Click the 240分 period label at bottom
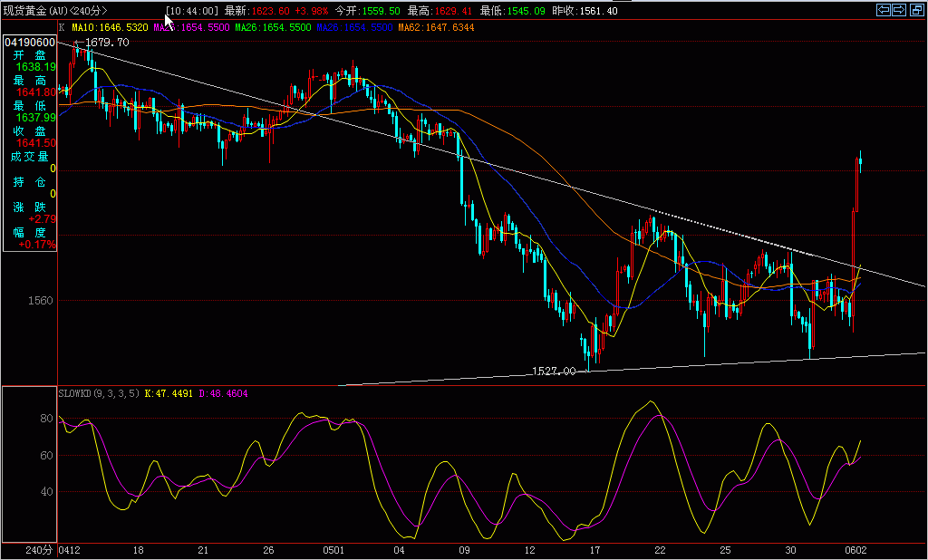928x560 pixels. coord(39,551)
